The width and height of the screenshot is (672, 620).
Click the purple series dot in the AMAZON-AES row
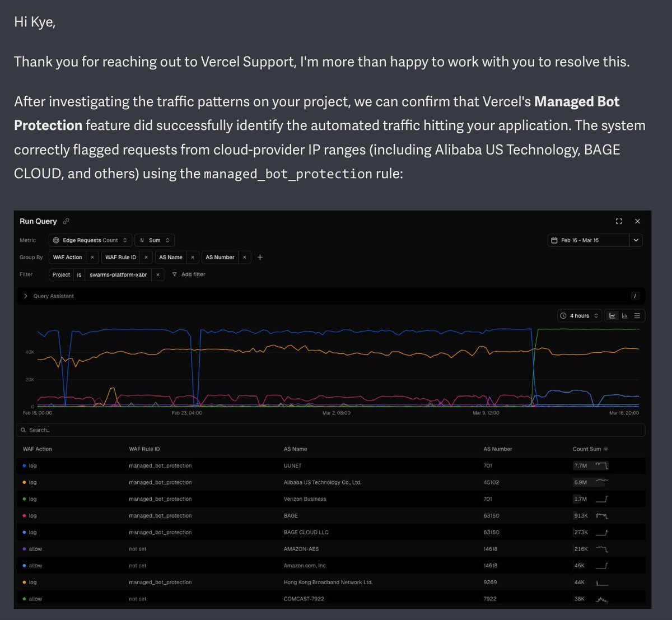pos(24,549)
